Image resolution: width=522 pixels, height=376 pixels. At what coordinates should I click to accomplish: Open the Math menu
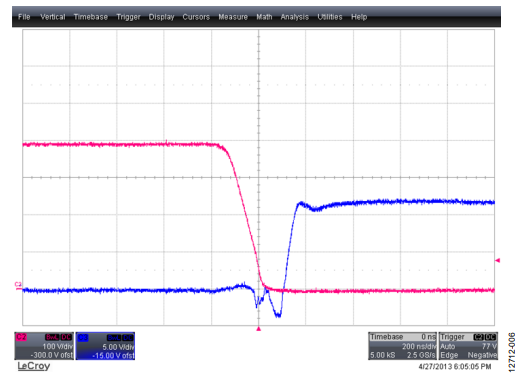[264, 17]
